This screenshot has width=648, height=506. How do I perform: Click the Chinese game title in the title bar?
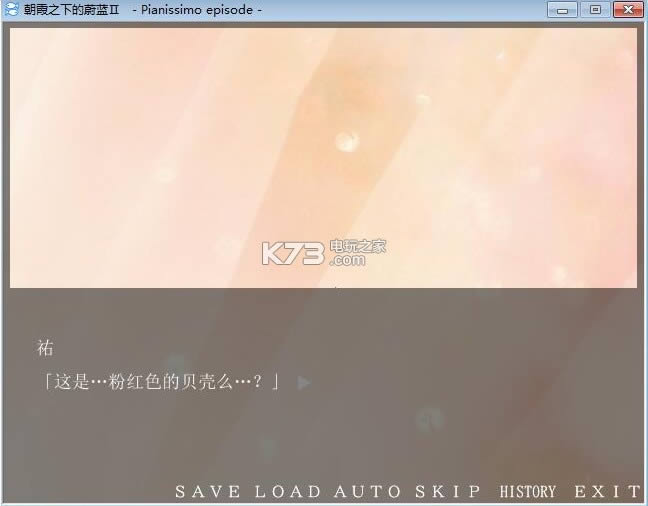tap(70, 10)
